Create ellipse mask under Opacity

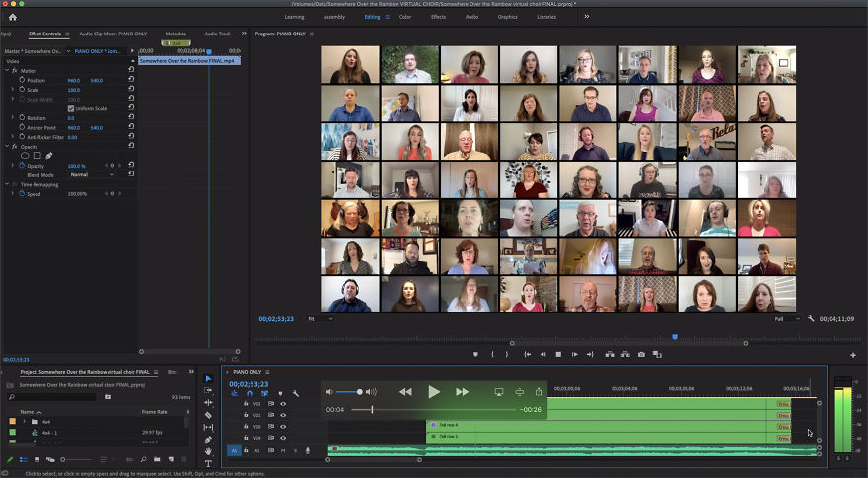coord(25,156)
